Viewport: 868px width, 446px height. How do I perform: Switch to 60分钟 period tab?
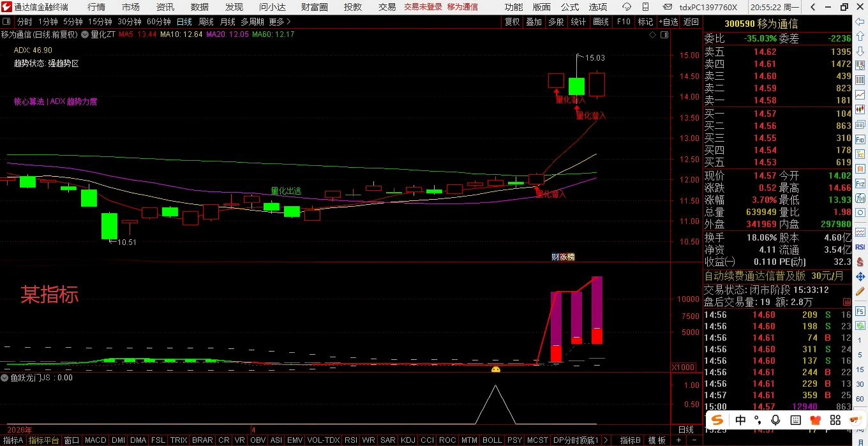click(x=158, y=22)
